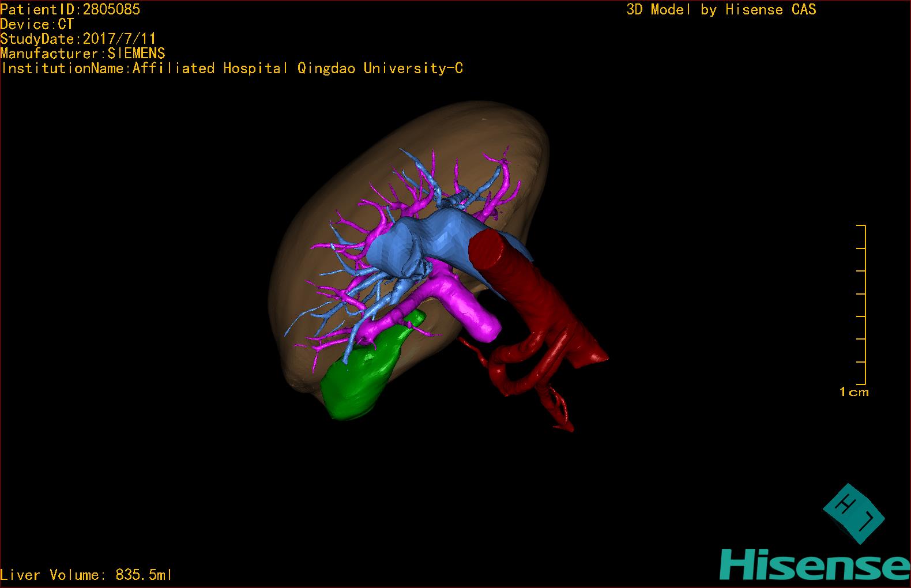
Task: Click the 1cm scale ruler
Action: coord(861,304)
